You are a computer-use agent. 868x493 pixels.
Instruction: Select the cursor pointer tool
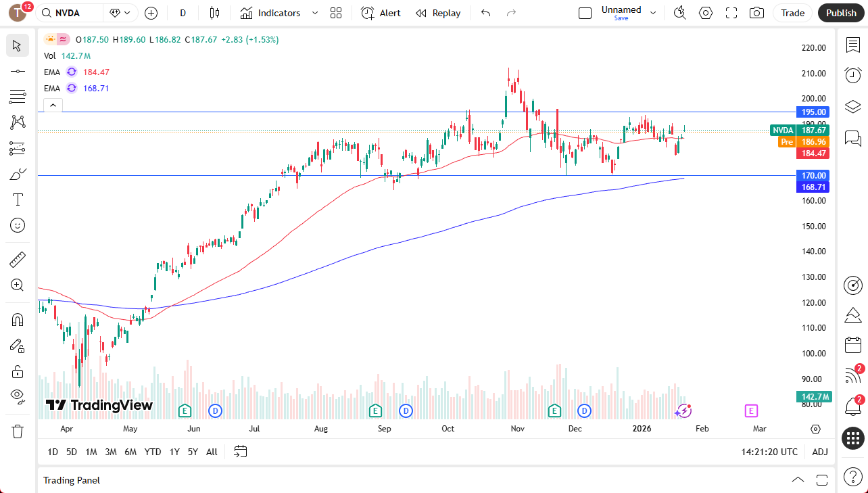[x=18, y=46]
